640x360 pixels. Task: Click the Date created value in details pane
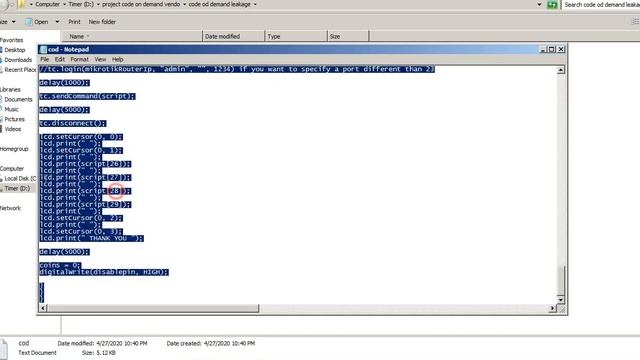point(228,344)
